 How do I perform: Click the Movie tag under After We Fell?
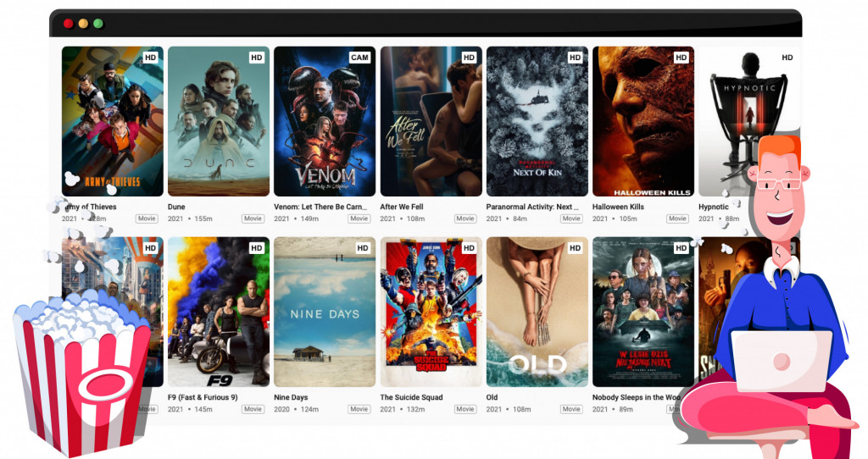coord(465,218)
